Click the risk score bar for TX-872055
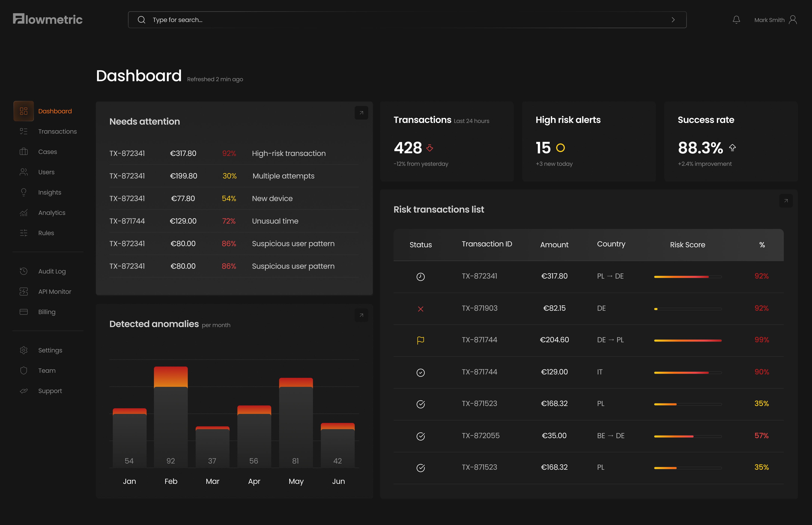812x525 pixels. tap(688, 436)
